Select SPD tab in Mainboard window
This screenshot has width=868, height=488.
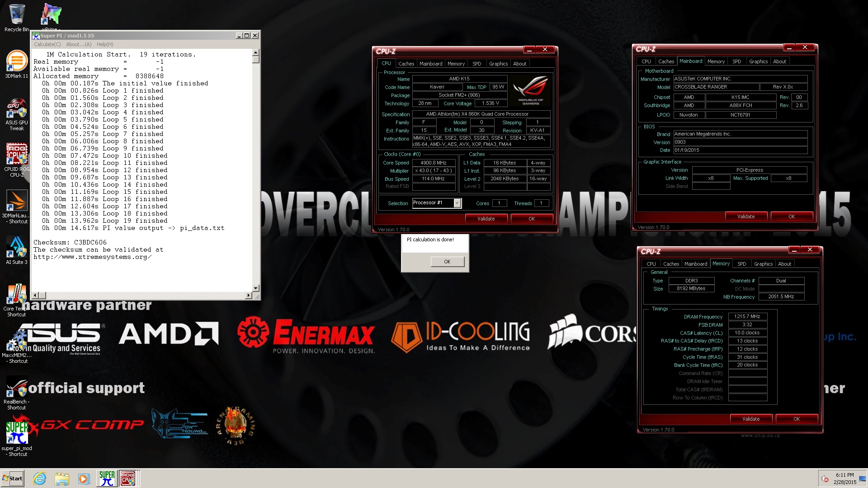pos(736,61)
